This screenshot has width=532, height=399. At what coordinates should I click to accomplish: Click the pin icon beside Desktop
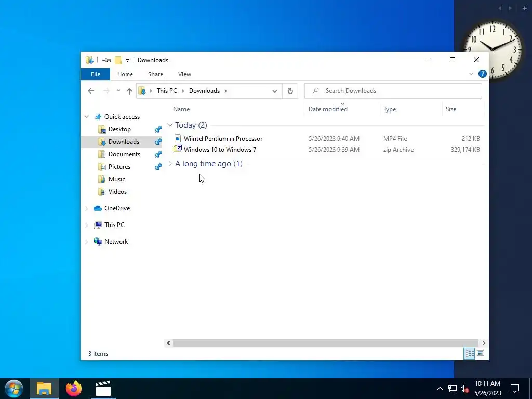158,129
